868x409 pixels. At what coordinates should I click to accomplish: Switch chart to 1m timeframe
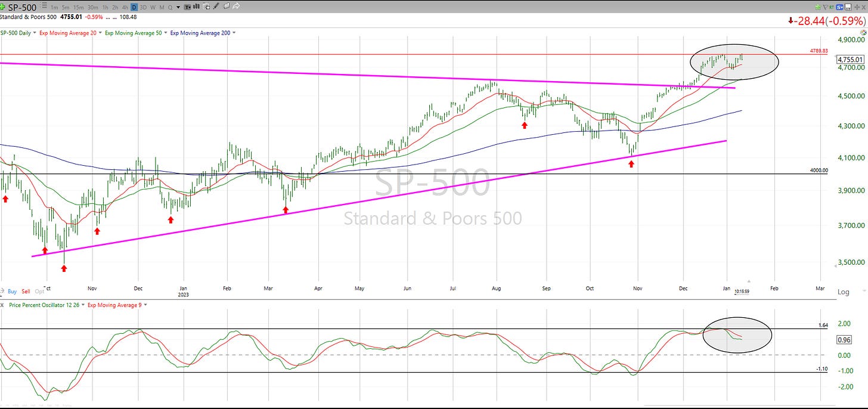point(54,7)
